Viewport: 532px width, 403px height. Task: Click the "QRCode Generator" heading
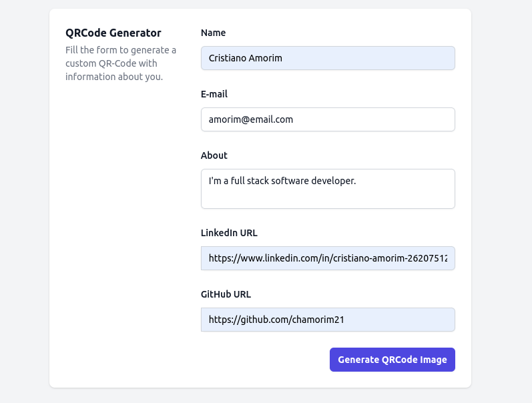click(x=113, y=33)
